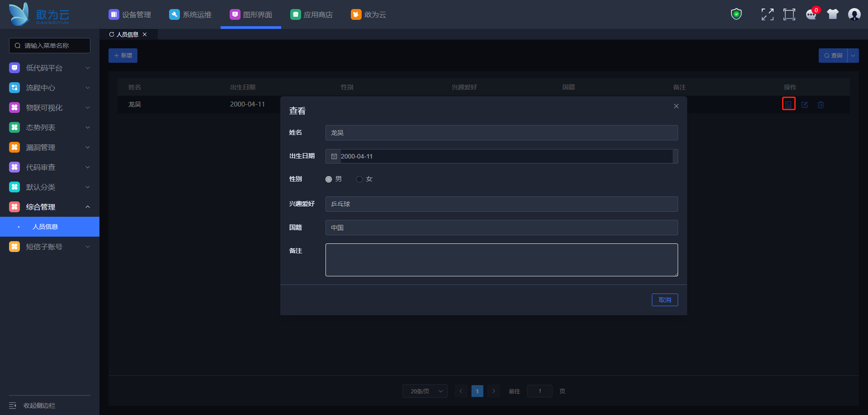This screenshot has height=415, width=868.
Task: Click the 综合管理 sidebar icon
Action: click(14, 207)
